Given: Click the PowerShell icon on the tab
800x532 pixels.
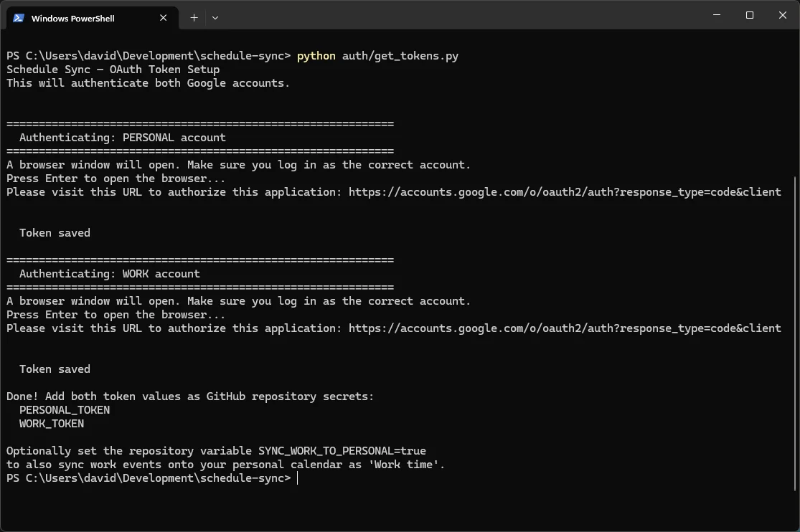Looking at the screenshot, I should [17, 17].
